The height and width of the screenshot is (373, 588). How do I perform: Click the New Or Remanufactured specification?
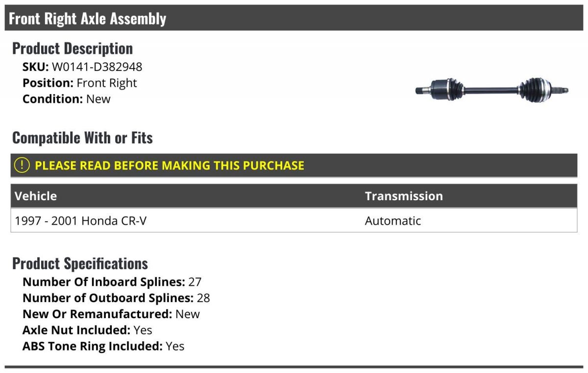(x=111, y=314)
